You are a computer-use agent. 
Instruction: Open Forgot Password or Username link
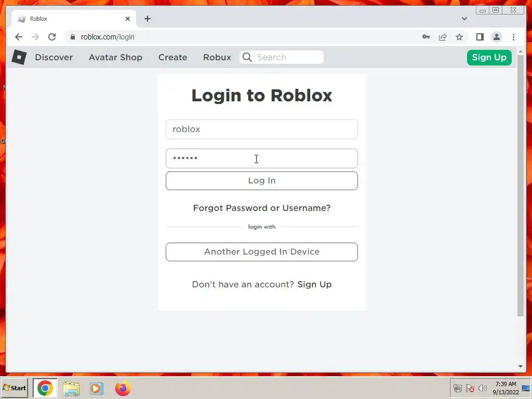pos(262,208)
